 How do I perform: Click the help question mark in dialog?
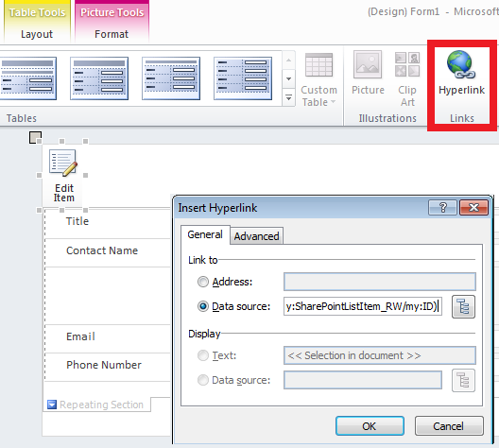[x=442, y=208]
